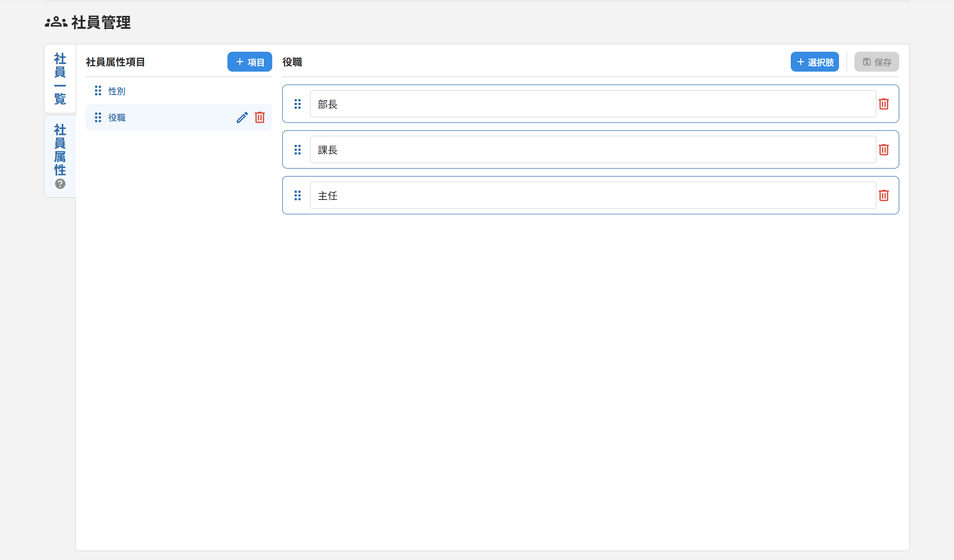Delete the 主任 option via its trash icon

883,195
